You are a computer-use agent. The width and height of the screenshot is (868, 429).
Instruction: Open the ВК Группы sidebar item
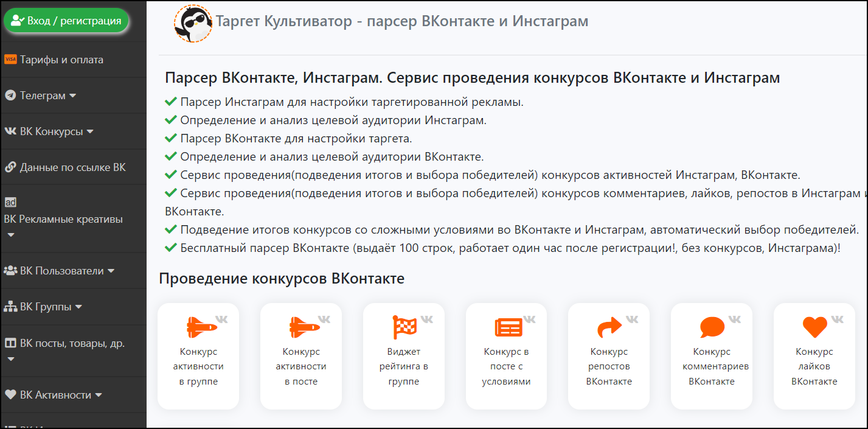point(74,307)
